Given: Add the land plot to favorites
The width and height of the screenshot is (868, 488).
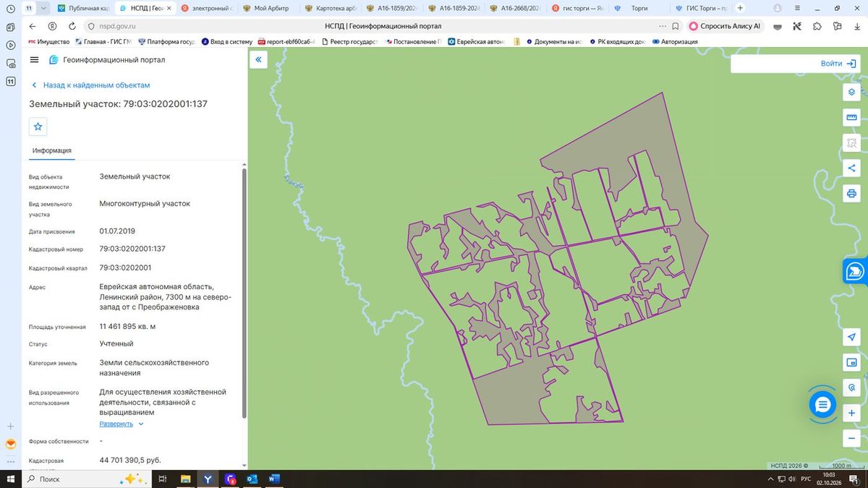Looking at the screenshot, I should click(x=38, y=127).
